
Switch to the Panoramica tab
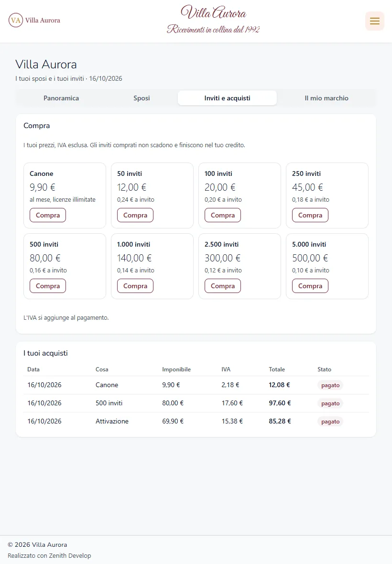[x=61, y=98]
